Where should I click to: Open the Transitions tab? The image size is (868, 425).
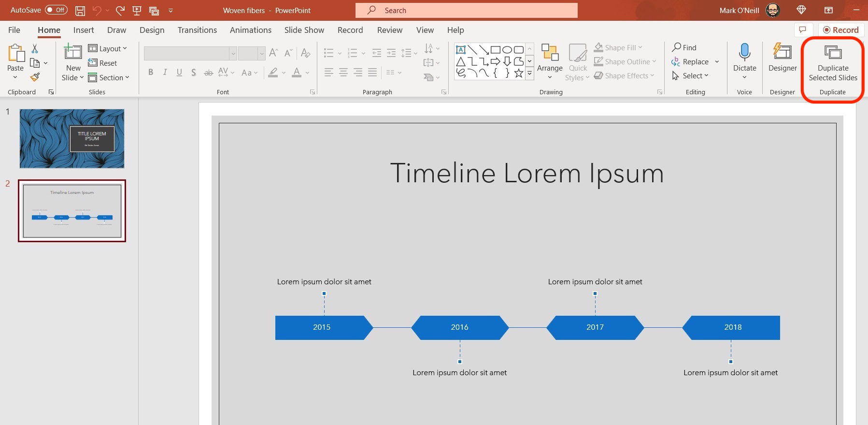pos(197,30)
